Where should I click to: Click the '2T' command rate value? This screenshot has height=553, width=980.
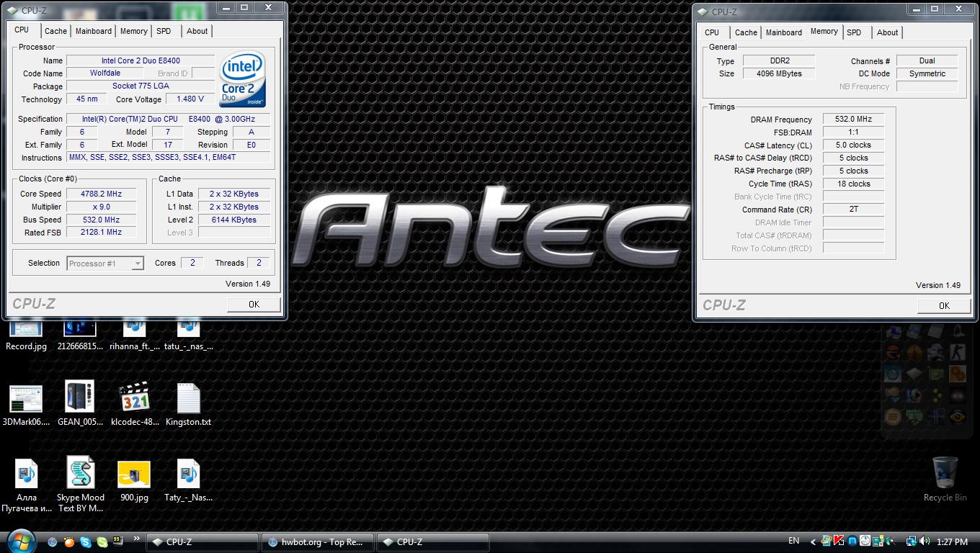[x=853, y=210]
